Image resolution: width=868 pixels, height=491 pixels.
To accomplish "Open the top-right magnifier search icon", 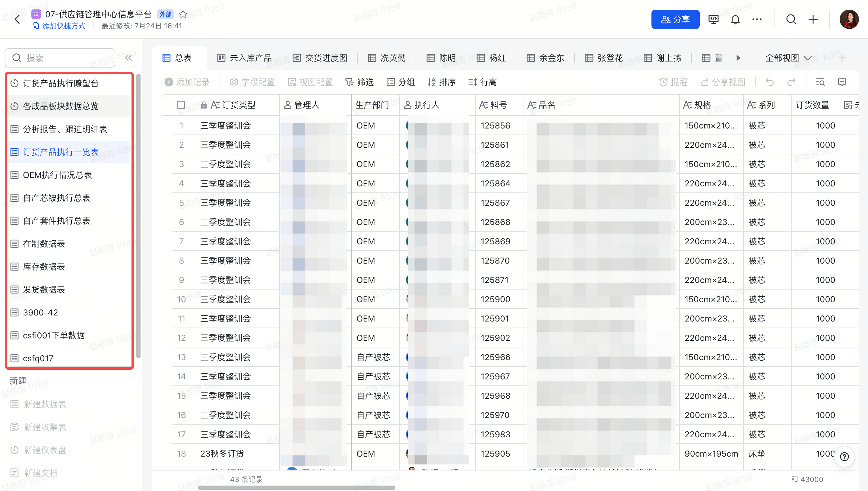I will [791, 20].
